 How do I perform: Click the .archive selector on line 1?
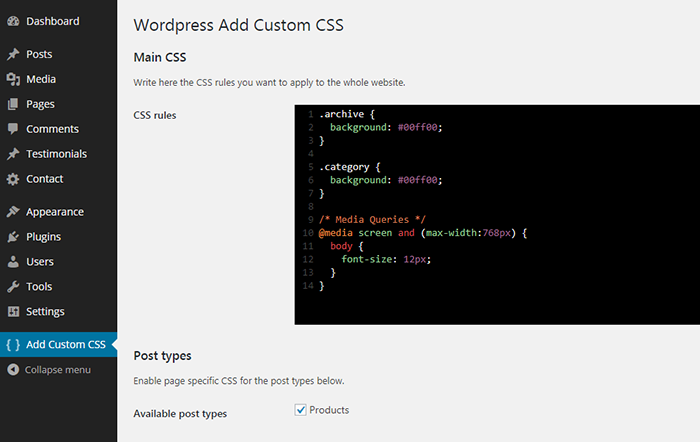[x=342, y=114]
